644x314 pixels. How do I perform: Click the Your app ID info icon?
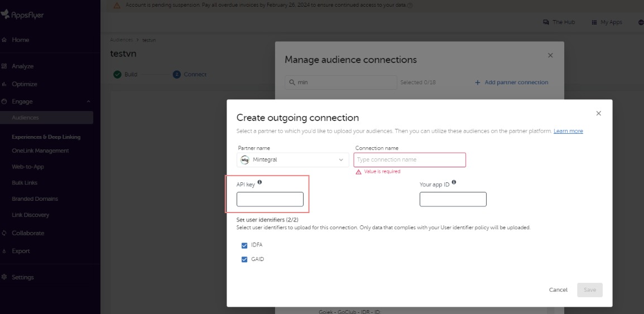[x=454, y=182]
